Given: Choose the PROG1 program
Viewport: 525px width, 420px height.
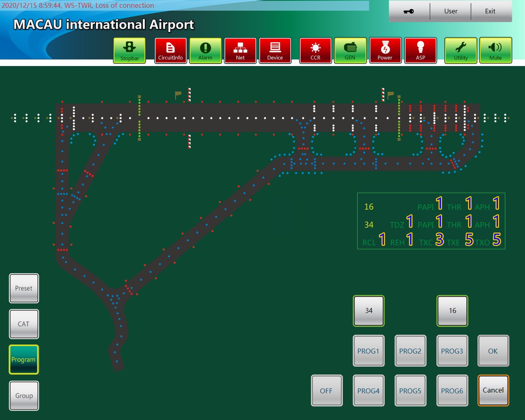Looking at the screenshot, I should [x=369, y=351].
